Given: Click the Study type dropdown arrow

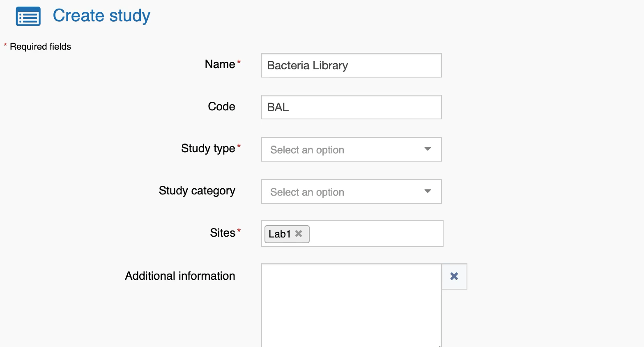Looking at the screenshot, I should (428, 149).
